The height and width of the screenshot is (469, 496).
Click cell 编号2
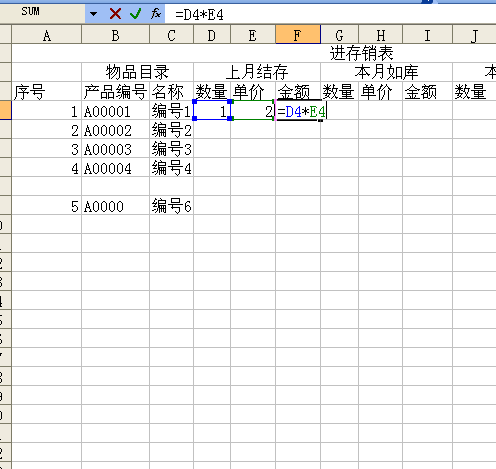pyautogui.click(x=171, y=130)
